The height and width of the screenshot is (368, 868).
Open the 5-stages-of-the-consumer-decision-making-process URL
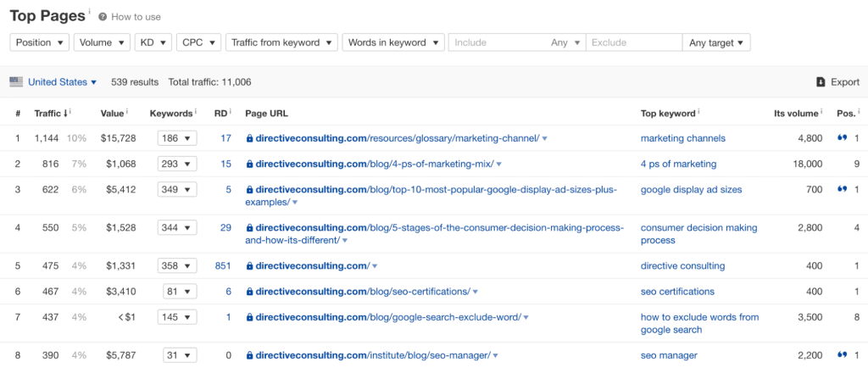tap(435, 234)
